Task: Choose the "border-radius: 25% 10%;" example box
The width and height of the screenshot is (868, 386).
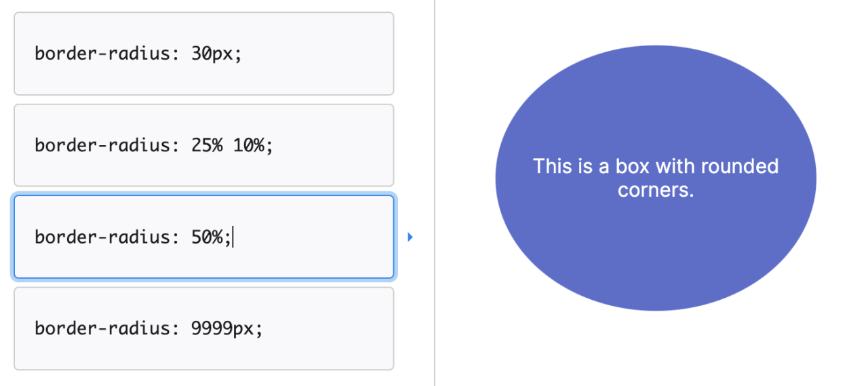Action: [x=203, y=145]
